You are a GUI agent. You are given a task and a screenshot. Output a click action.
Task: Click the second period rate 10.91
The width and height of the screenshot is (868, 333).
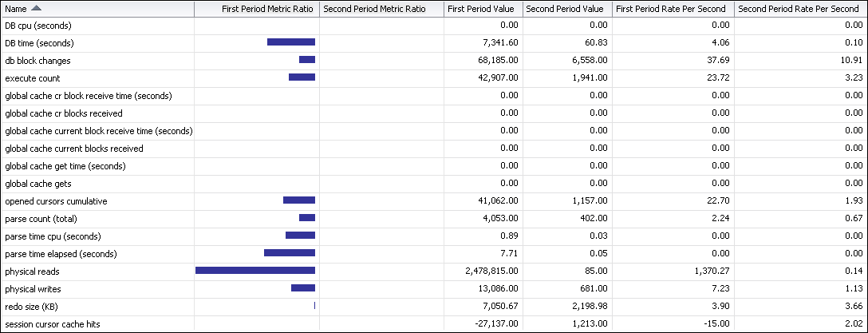pos(853,61)
